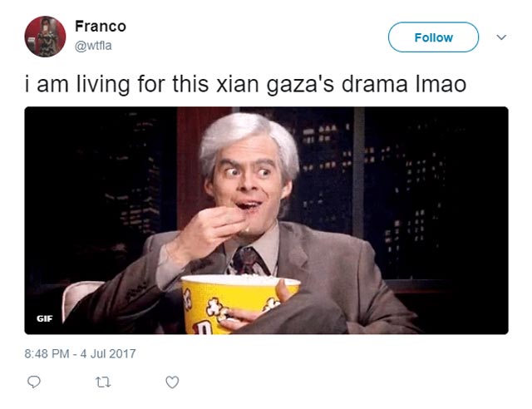The image size is (532, 409).
Task: Play the popcorn-eating GIF
Action: click(x=266, y=220)
